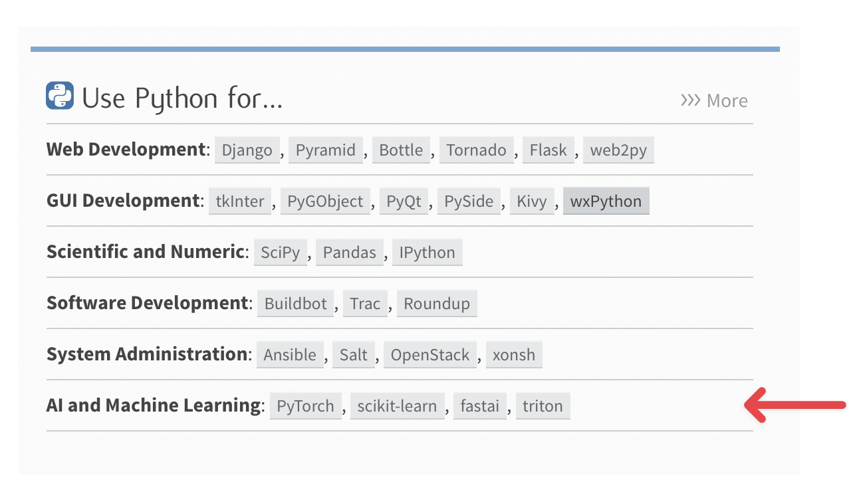Select the web2py link
Image resolution: width=855 pixels, height=504 pixels.
pos(618,150)
